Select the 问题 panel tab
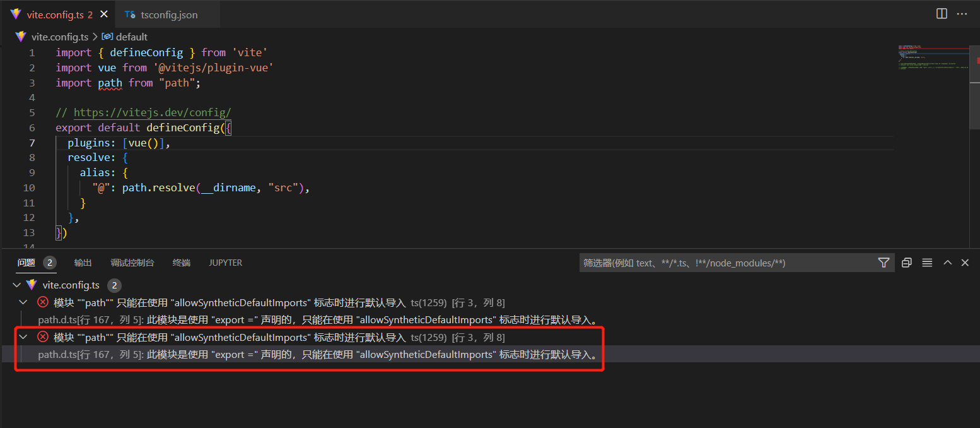This screenshot has height=428, width=980. [26, 263]
